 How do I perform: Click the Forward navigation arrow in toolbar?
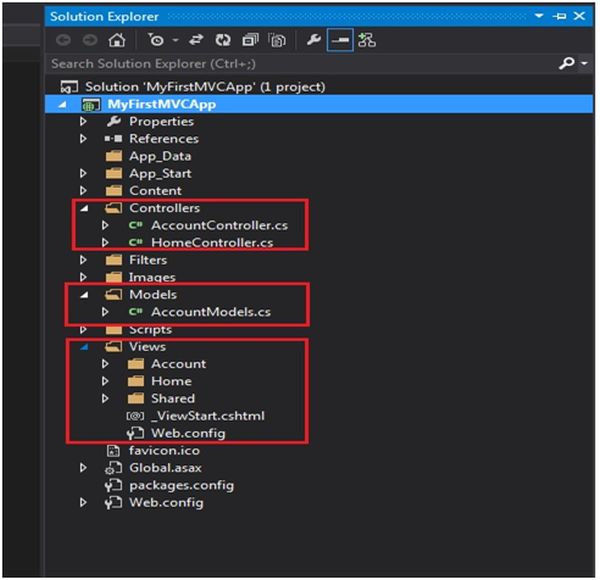pos(90,40)
